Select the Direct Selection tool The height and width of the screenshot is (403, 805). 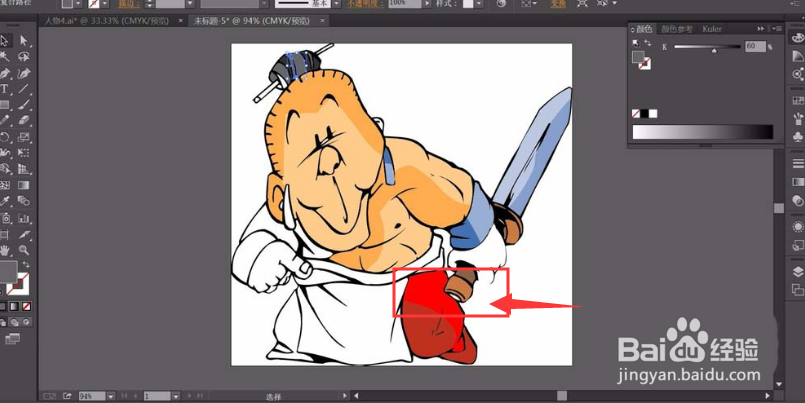pyautogui.click(x=24, y=41)
